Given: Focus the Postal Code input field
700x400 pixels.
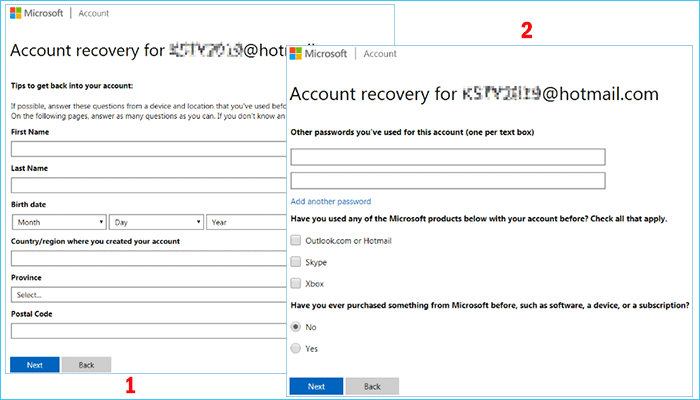Looking at the screenshot, I should [x=149, y=331].
